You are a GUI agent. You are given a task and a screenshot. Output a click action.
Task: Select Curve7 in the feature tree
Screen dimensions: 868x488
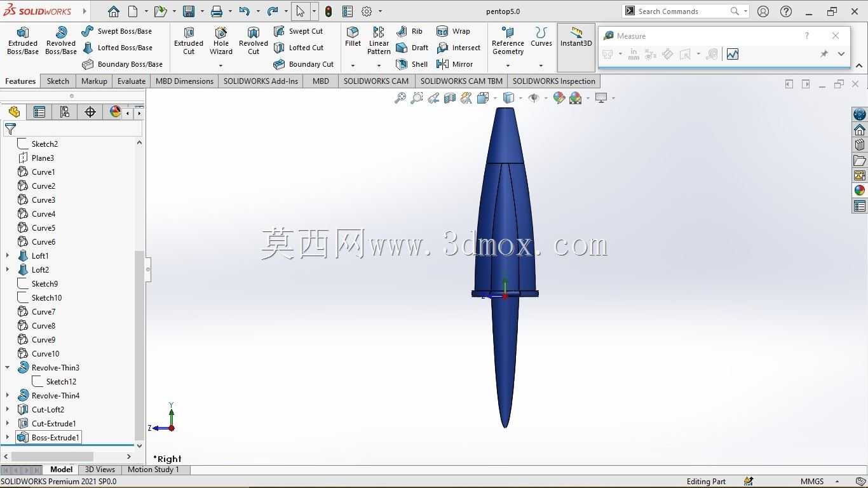pos(36,311)
